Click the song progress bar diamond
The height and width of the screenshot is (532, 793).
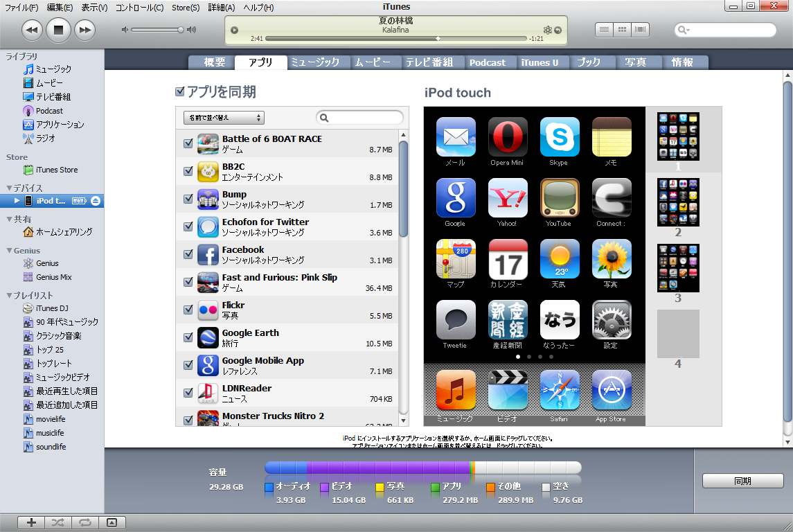pyautogui.click(x=438, y=38)
